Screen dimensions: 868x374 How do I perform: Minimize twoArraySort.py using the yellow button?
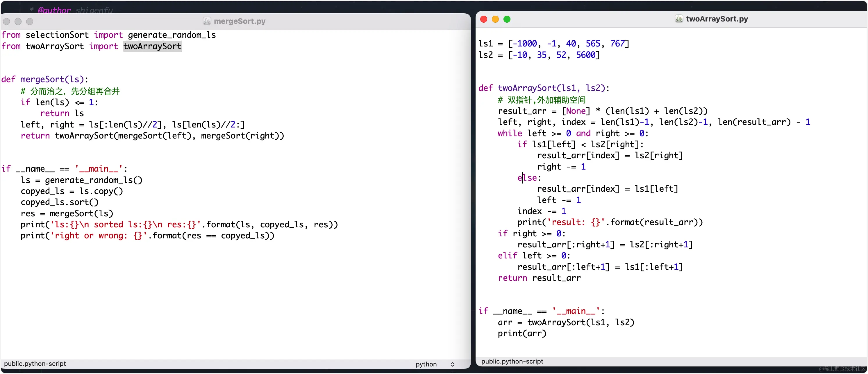coord(495,19)
